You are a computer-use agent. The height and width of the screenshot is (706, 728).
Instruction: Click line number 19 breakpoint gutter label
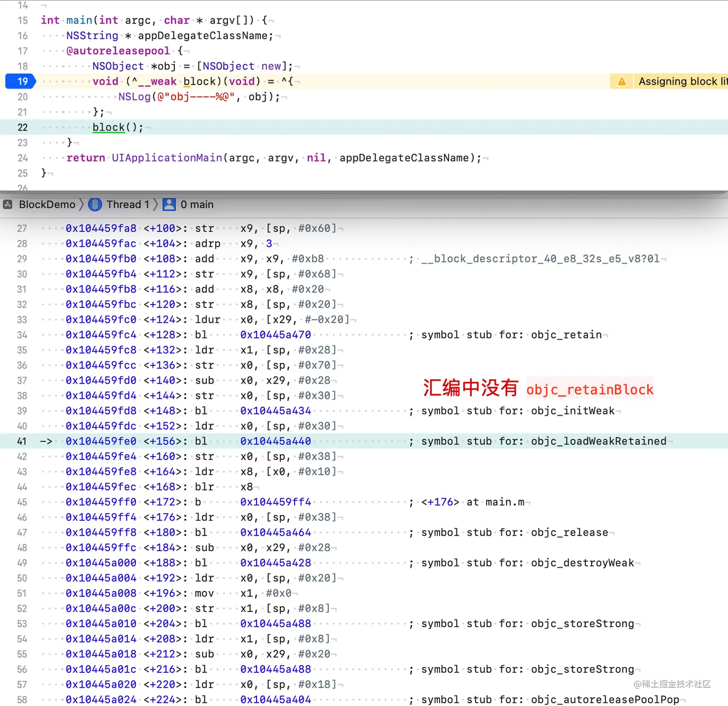point(23,81)
